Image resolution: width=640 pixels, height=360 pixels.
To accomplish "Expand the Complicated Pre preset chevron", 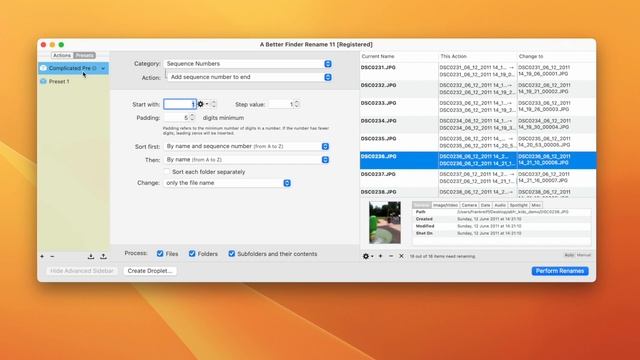I will click(x=103, y=68).
